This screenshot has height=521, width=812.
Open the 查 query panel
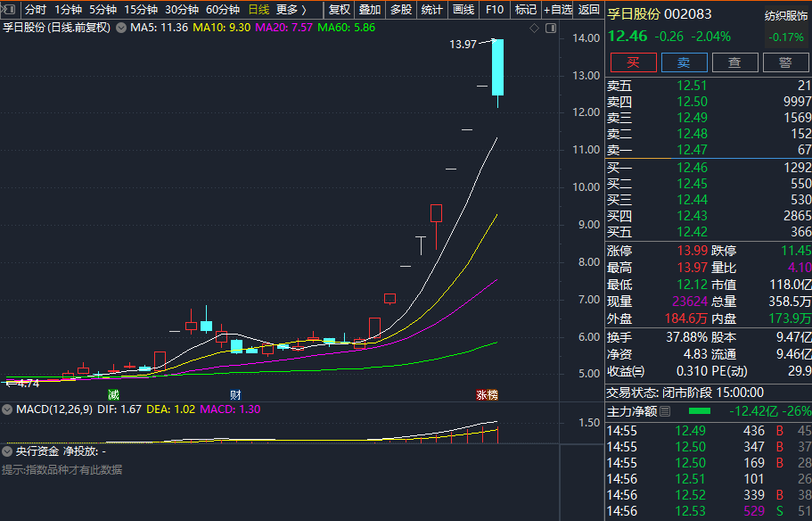click(x=734, y=62)
